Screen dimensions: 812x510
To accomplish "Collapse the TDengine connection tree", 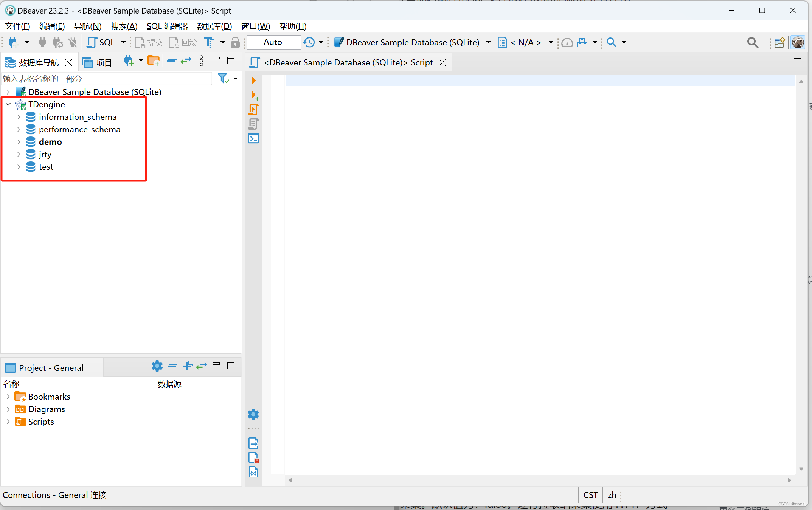I will coord(8,104).
